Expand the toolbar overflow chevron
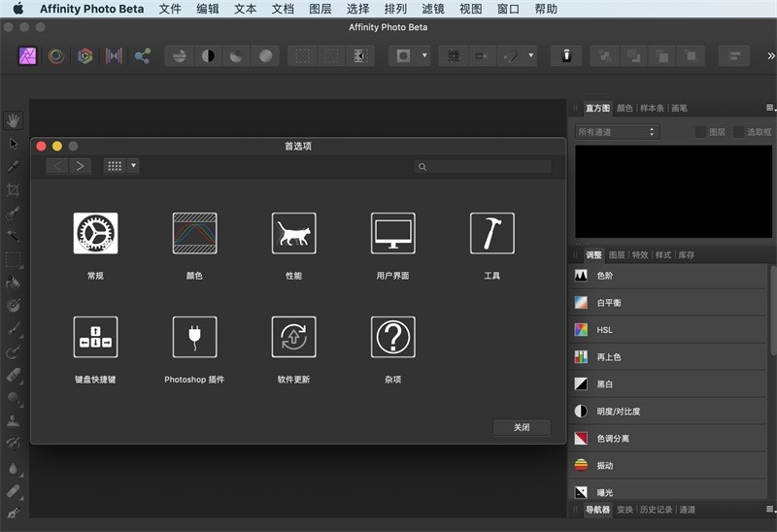 [x=770, y=56]
